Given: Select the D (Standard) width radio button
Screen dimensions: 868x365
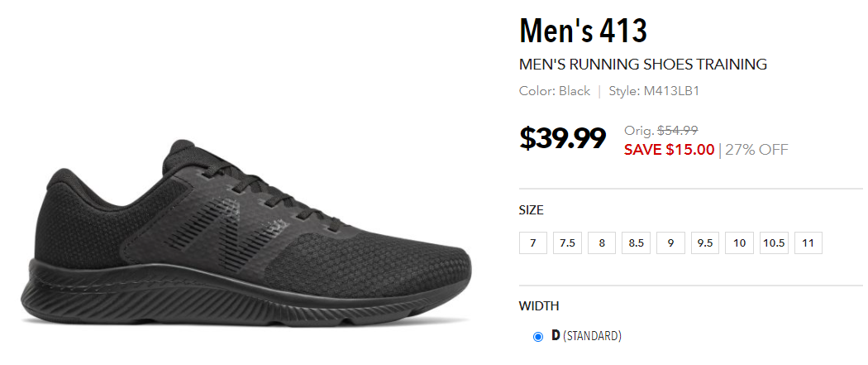Looking at the screenshot, I should point(537,336).
